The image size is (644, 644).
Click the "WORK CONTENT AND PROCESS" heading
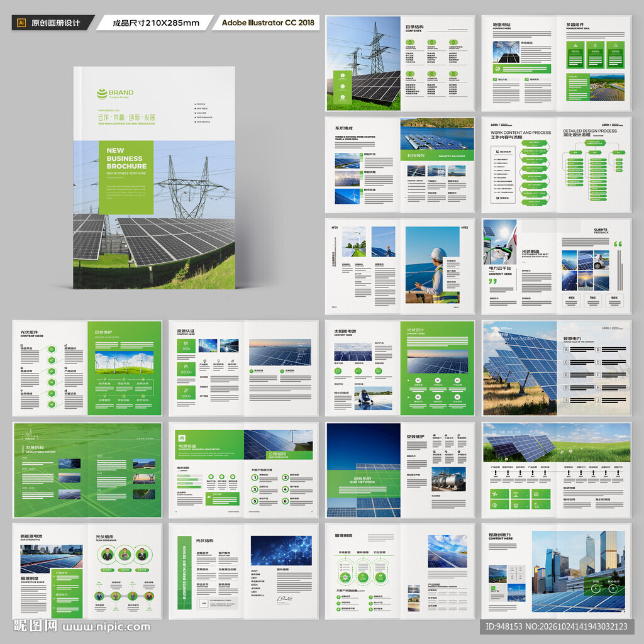521,133
